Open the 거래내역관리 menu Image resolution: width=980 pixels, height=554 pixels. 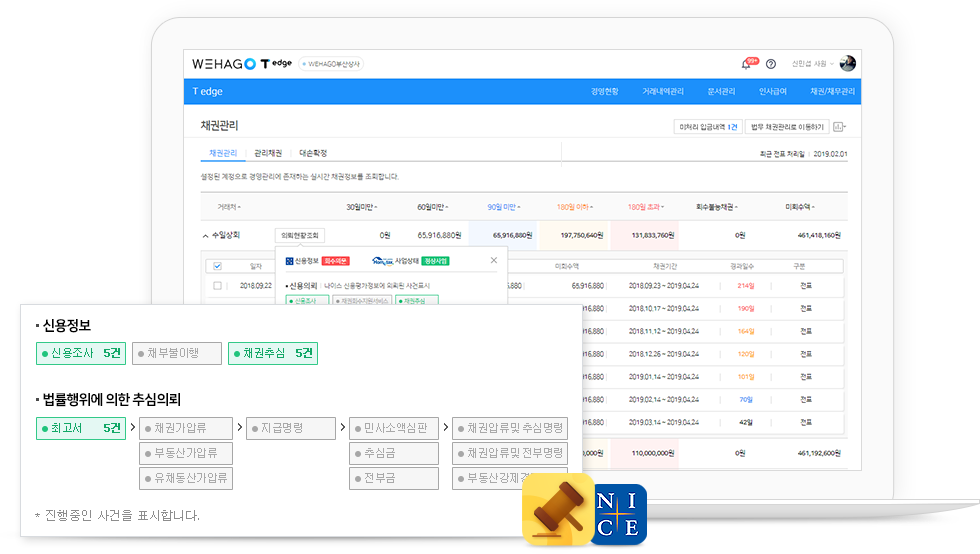coord(662,91)
